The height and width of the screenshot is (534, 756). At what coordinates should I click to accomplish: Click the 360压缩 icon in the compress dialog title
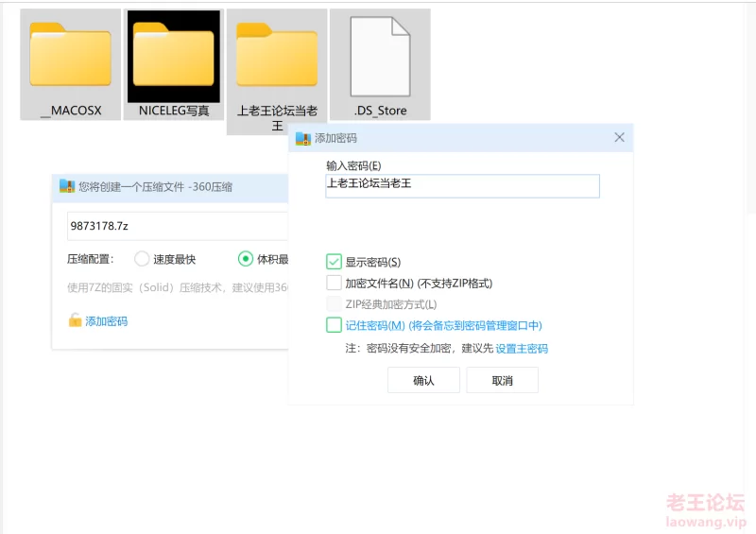(67, 187)
